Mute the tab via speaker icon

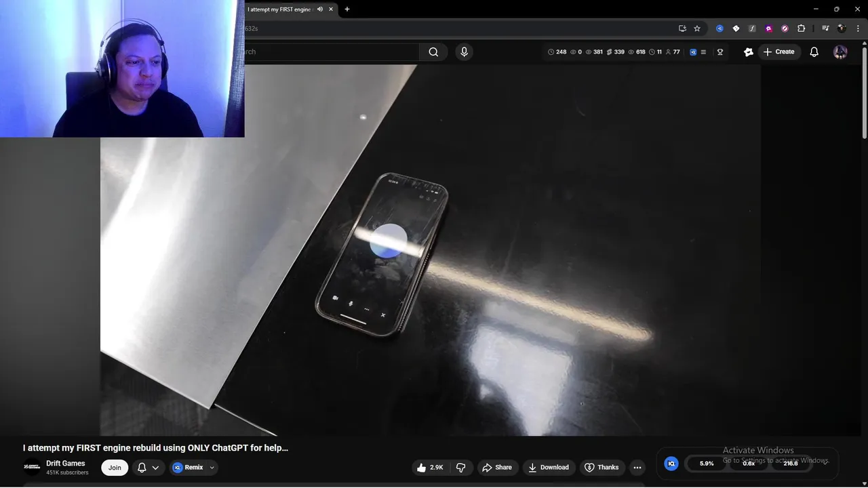[x=320, y=9]
